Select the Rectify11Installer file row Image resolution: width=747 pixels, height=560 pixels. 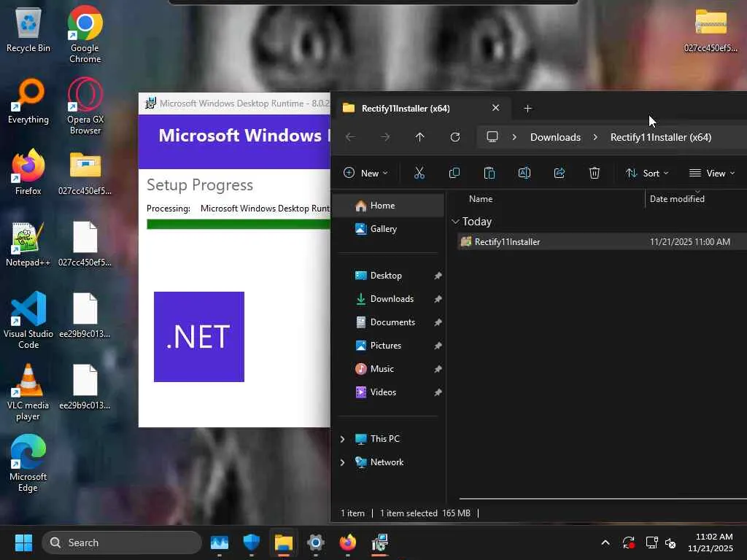point(602,242)
